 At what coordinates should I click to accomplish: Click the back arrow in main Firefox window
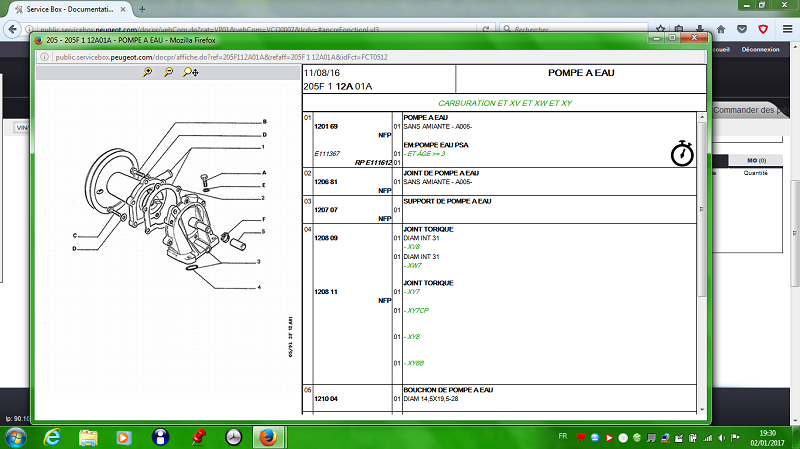[x=13, y=30]
